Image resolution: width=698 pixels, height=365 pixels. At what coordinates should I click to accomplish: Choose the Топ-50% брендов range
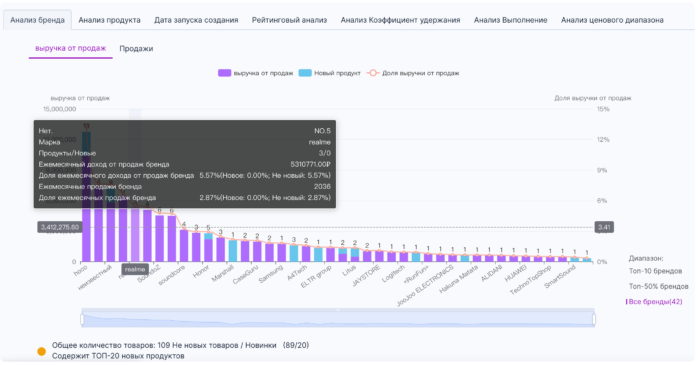658,286
